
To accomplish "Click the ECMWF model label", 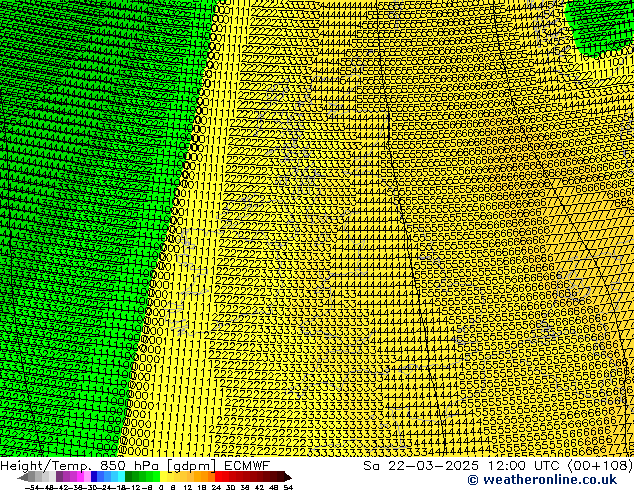I will click(x=244, y=465).
